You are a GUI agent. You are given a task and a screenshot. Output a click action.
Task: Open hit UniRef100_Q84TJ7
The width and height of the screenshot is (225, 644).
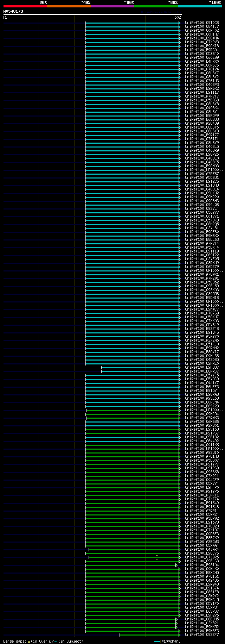[x=202, y=27]
